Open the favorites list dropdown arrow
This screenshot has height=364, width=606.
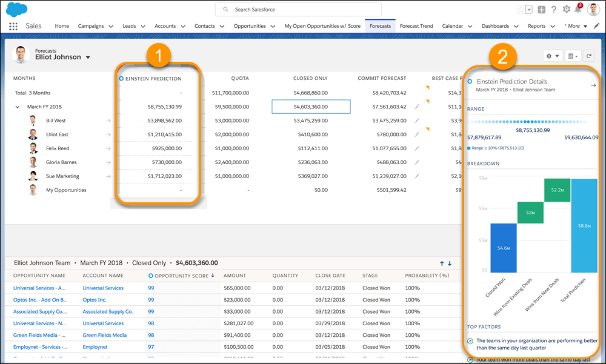coord(529,10)
